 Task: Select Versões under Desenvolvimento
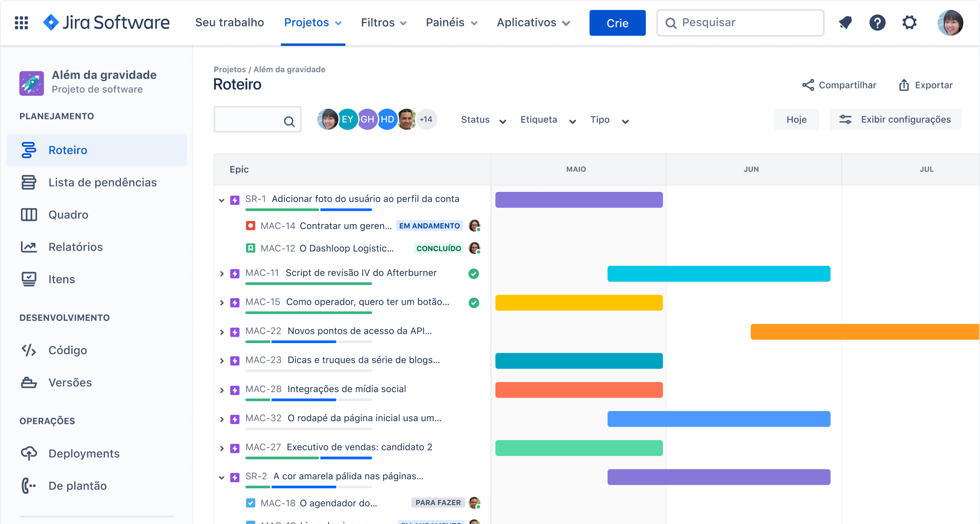pos(70,383)
